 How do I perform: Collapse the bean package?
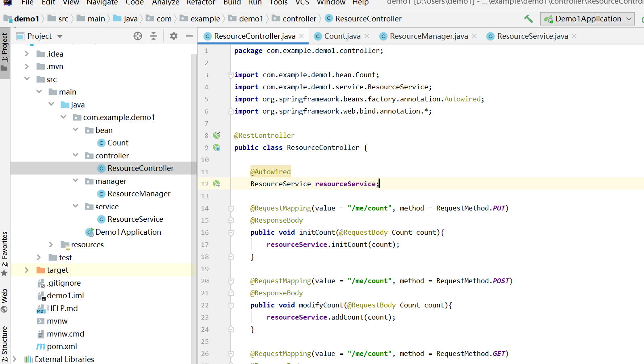click(76, 130)
